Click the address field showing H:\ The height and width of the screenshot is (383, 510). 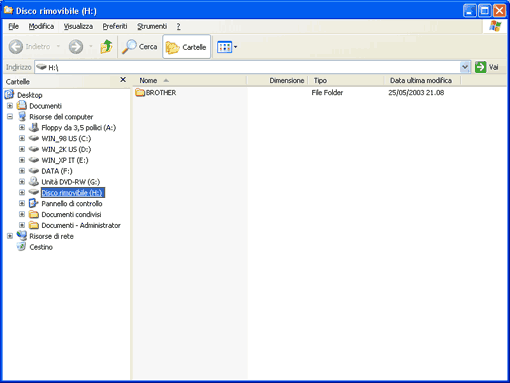pos(247,67)
